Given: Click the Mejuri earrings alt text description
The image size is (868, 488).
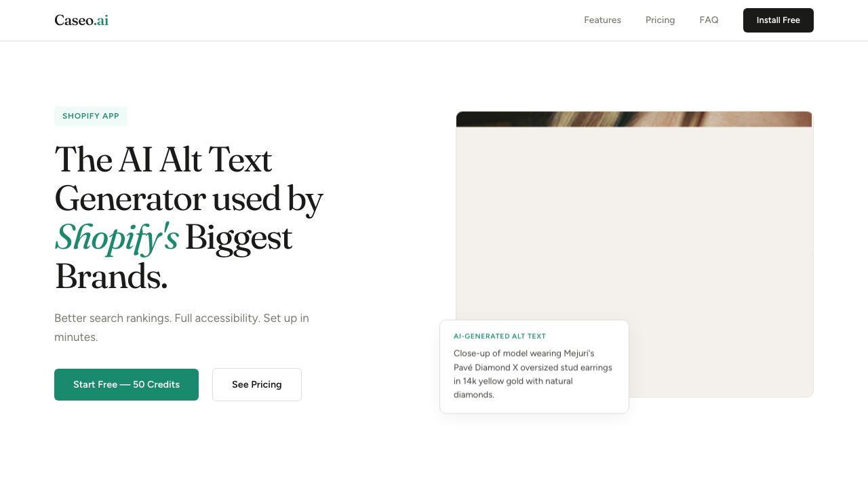Looking at the screenshot, I should 533,374.
